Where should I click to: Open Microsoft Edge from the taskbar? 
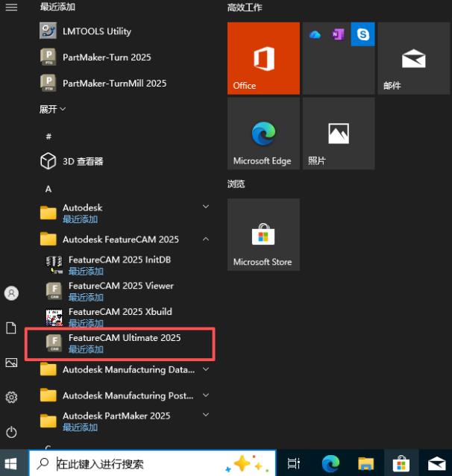click(x=330, y=463)
